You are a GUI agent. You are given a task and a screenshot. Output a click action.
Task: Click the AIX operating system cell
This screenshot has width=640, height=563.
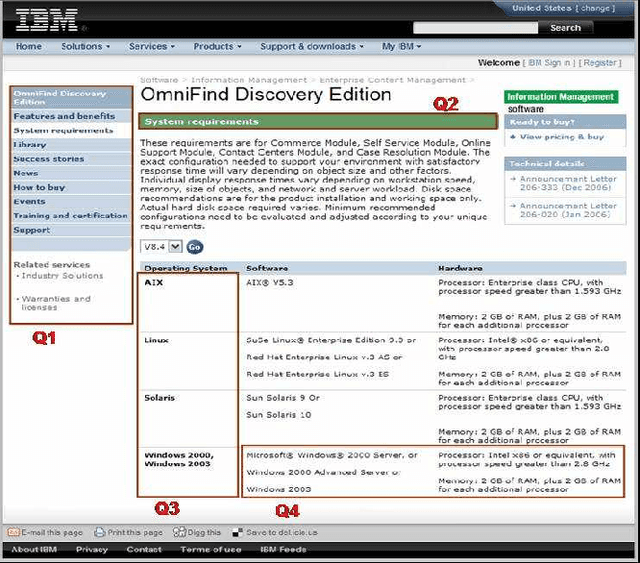pos(190,303)
